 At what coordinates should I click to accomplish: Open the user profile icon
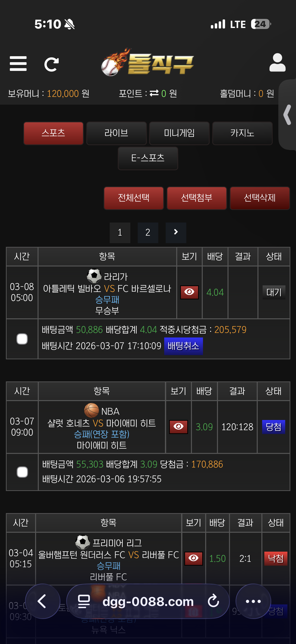pyautogui.click(x=277, y=62)
